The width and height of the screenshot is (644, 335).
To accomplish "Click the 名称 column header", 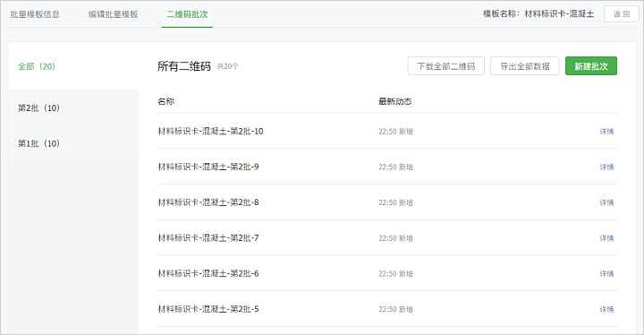I will pos(166,101).
